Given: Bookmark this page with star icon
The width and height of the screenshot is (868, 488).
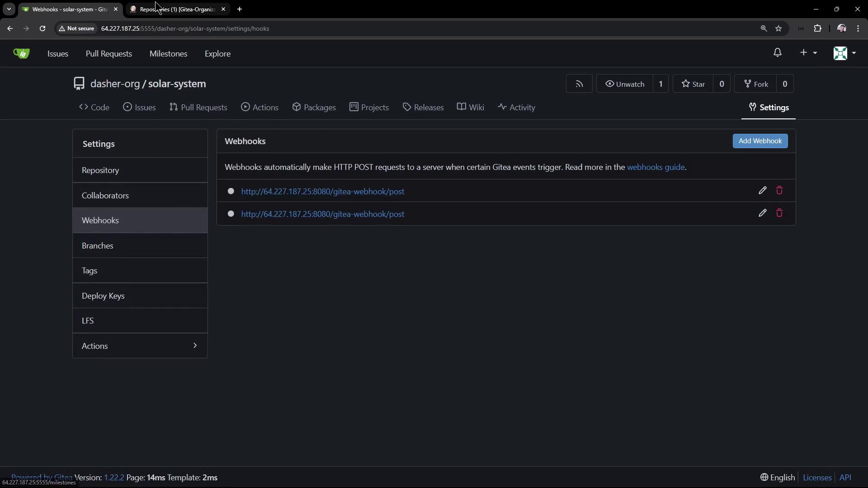Looking at the screenshot, I should tap(778, 28).
